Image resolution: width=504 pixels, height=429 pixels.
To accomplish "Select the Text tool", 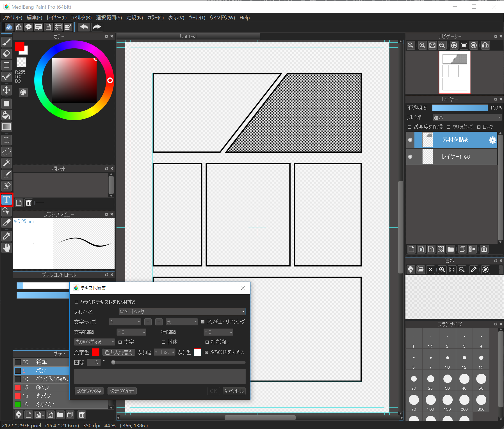I will 6,200.
